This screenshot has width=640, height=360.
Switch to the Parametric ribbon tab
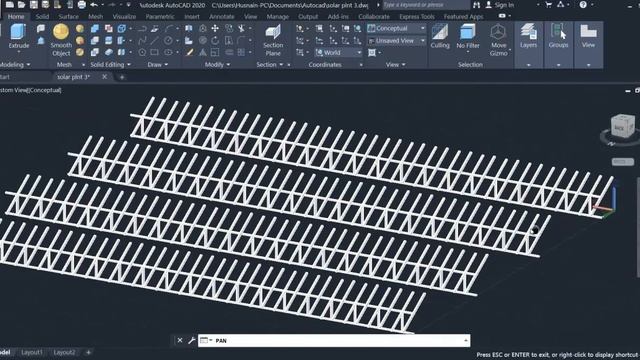[160, 17]
